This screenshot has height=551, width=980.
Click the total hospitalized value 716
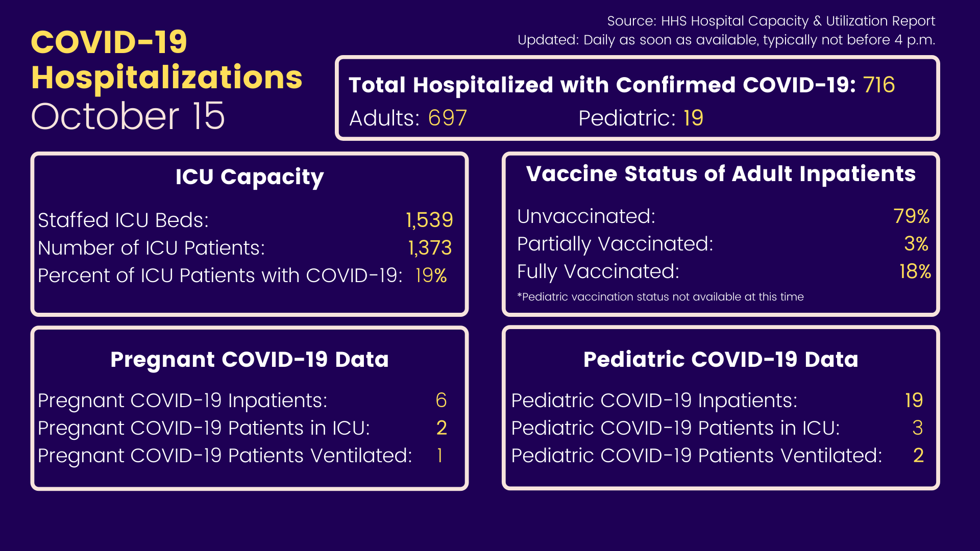click(879, 85)
